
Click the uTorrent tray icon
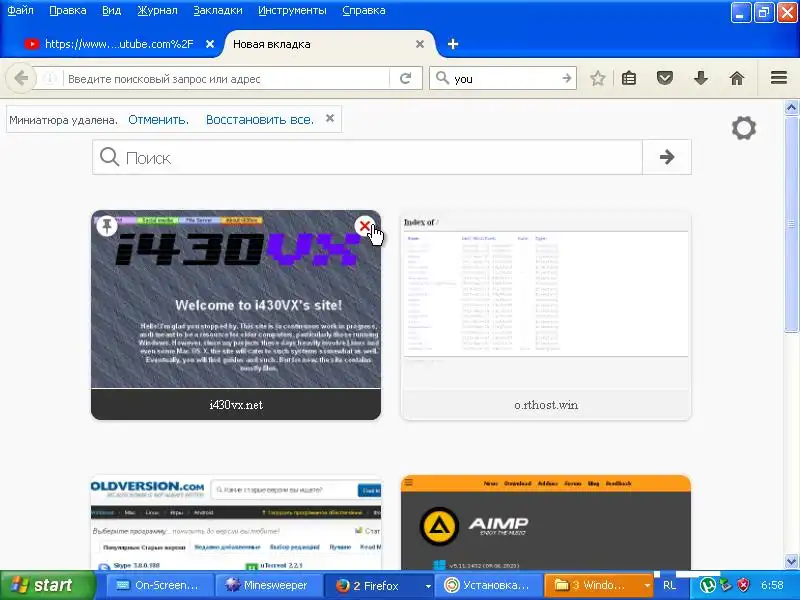pyautogui.click(x=707, y=585)
